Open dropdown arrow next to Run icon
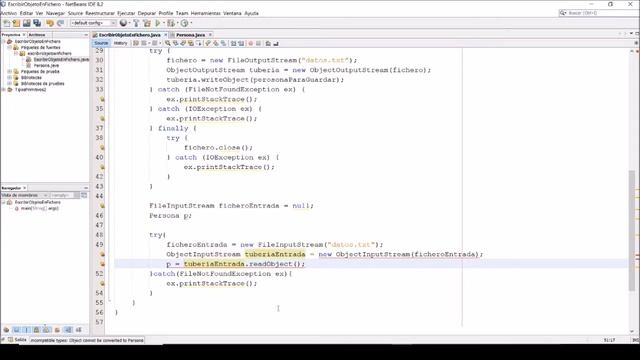Screen dimensions: 640x360 click(x=163, y=23)
